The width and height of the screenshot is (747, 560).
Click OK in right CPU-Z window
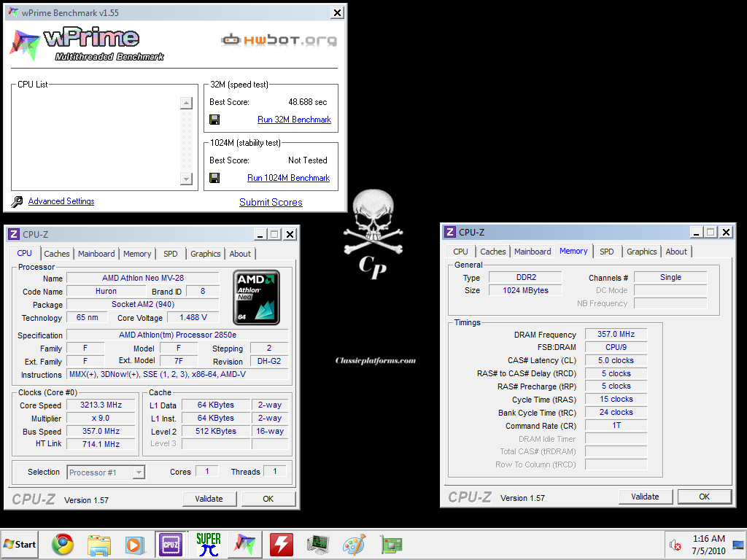coord(704,497)
